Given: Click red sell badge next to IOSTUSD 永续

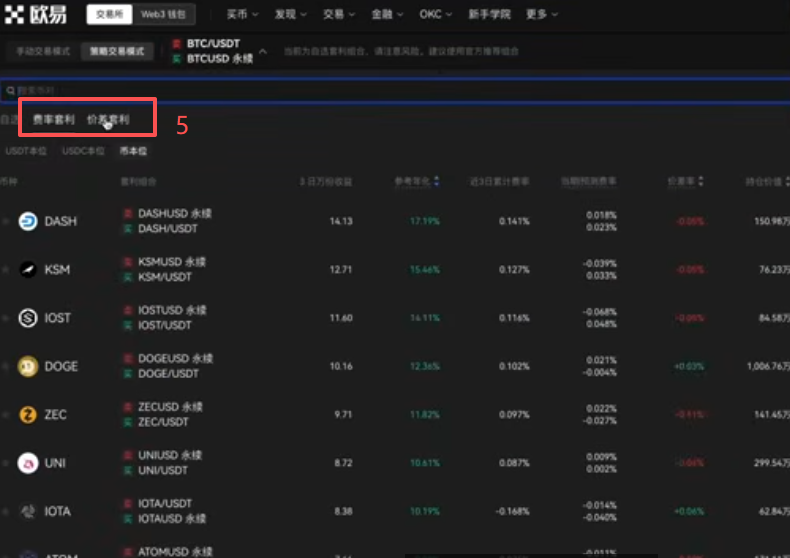Looking at the screenshot, I should 128,310.
